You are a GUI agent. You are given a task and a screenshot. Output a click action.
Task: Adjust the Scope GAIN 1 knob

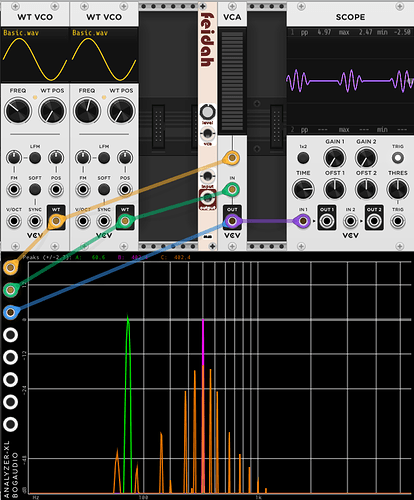tap(334, 158)
